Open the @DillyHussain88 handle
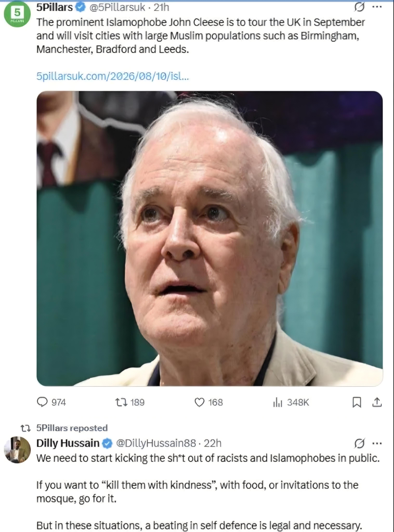Viewport: 394px width, 532px height. [156, 443]
